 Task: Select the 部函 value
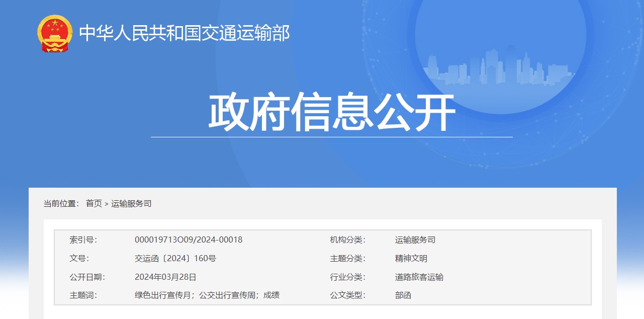tap(403, 295)
